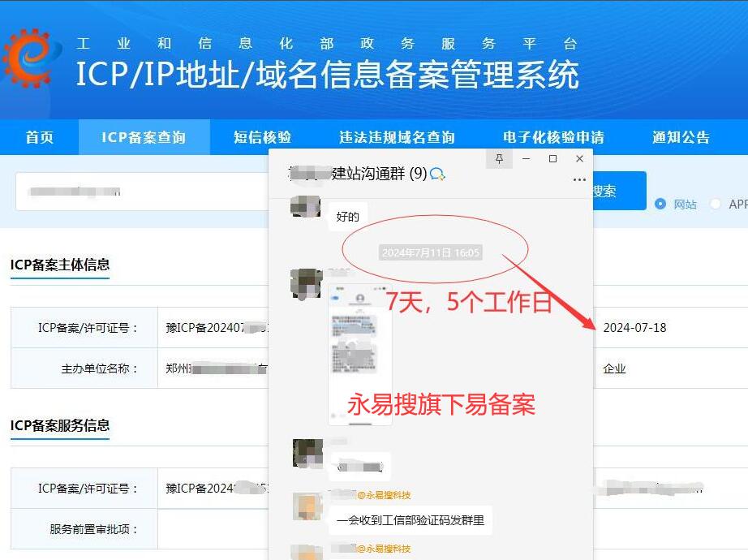Screen dimensions: 748x560
Task: Minimize the group chat window
Action: (527, 159)
